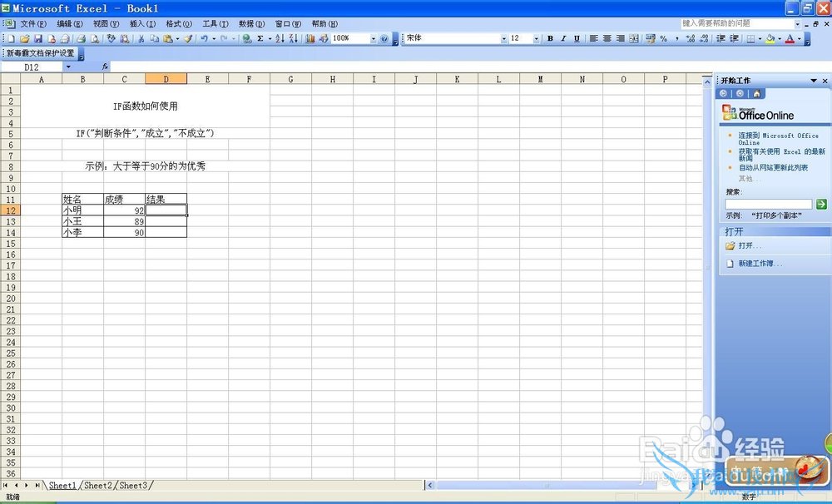832x504 pixels.
Task: Click the Open file folder icon
Action: point(24,39)
